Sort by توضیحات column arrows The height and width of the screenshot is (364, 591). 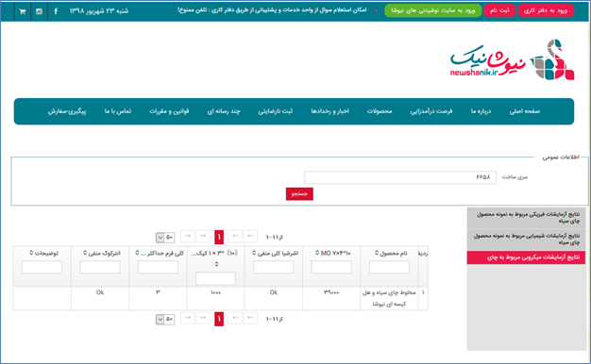[x=31, y=253]
